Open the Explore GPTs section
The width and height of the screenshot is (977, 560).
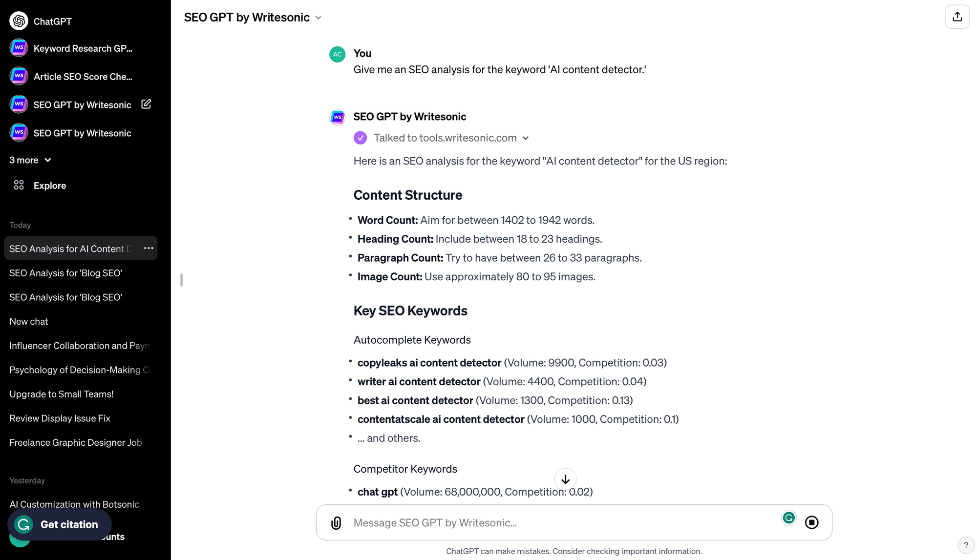(49, 186)
